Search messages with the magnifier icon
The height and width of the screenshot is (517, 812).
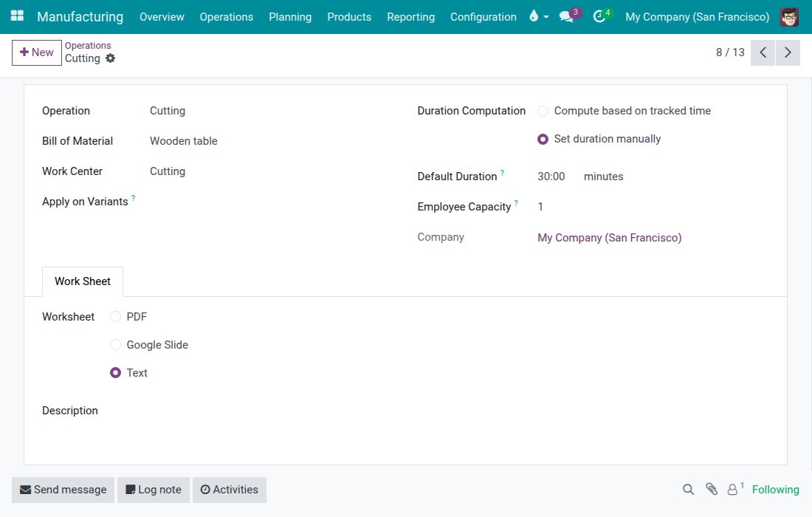coord(688,490)
